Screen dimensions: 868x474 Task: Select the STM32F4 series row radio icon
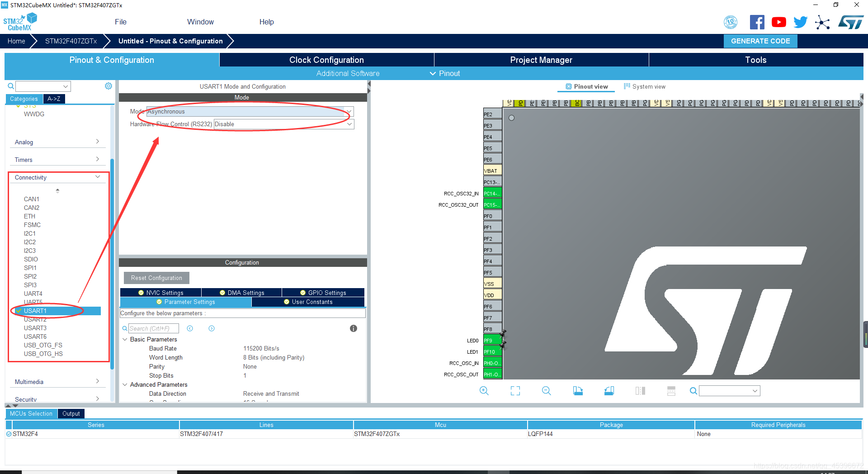coord(9,434)
